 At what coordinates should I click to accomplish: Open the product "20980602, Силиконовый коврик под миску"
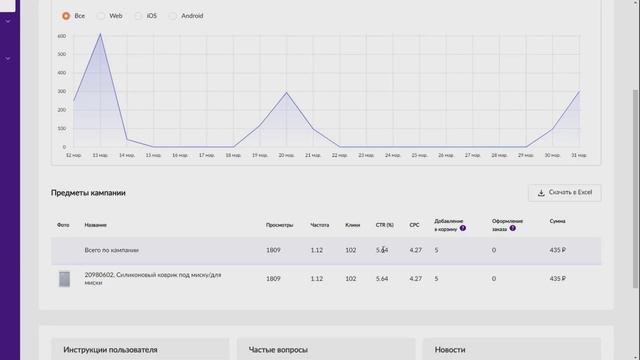point(153,279)
